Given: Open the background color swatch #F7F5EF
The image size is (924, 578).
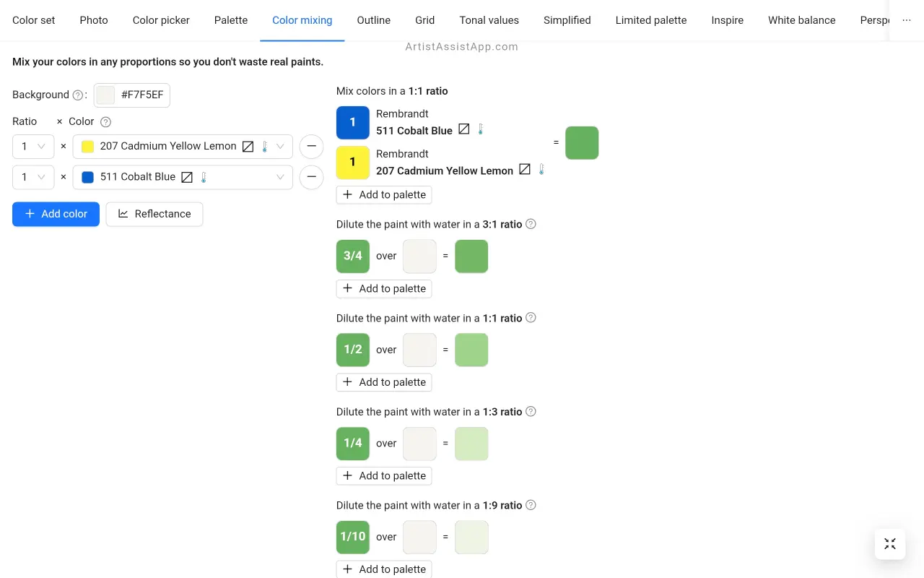Looking at the screenshot, I should click(x=106, y=95).
